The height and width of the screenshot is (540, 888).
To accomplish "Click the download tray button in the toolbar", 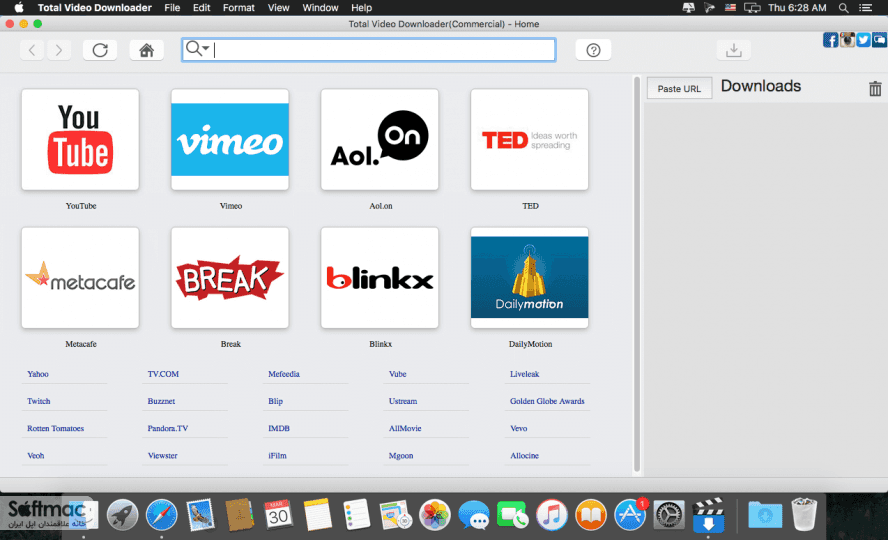I will click(733, 50).
